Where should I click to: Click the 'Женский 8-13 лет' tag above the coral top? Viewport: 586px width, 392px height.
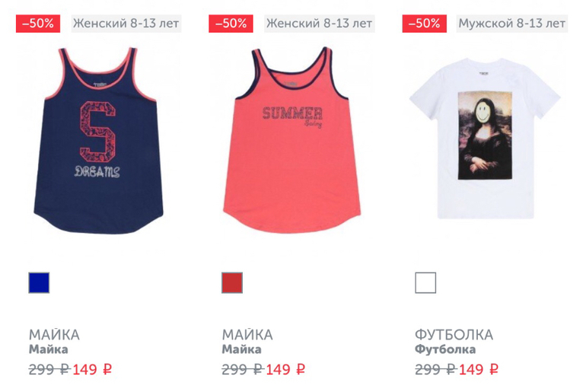coord(320,24)
